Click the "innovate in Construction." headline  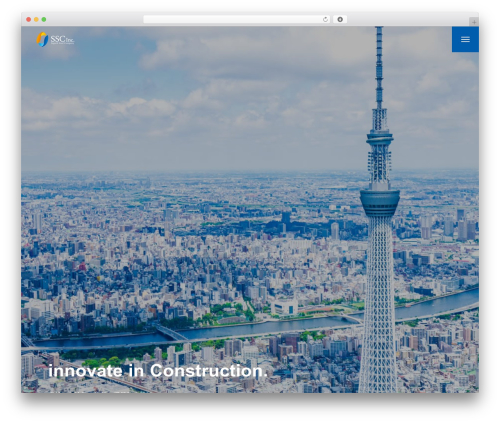tap(158, 371)
